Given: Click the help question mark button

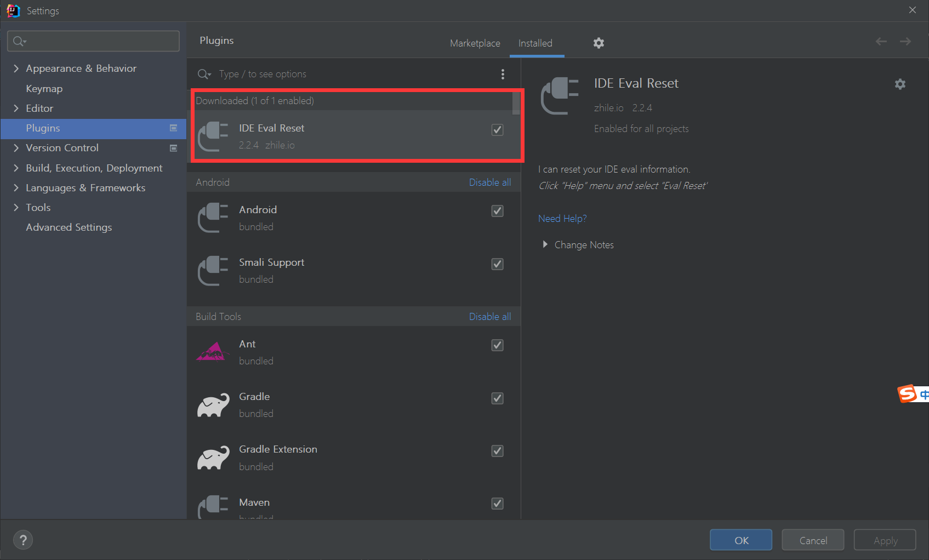Looking at the screenshot, I should tap(23, 540).
